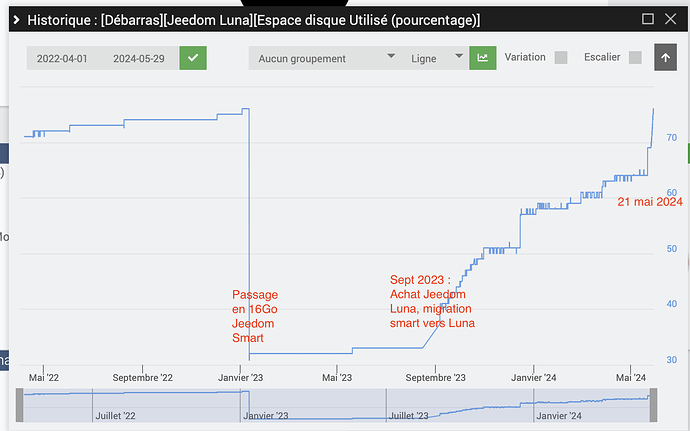
Task: Click the 'Septembre '23' x-axis label
Action: [x=436, y=378]
